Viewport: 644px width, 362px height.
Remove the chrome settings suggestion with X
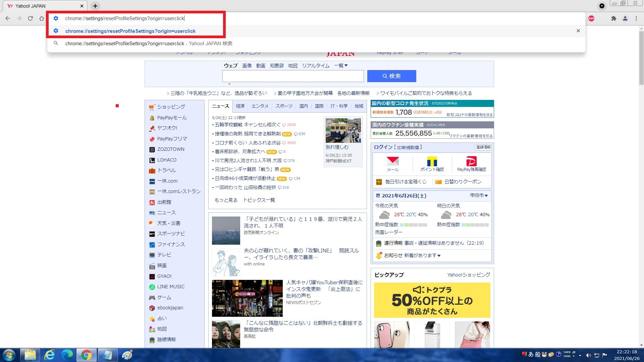pos(578,31)
